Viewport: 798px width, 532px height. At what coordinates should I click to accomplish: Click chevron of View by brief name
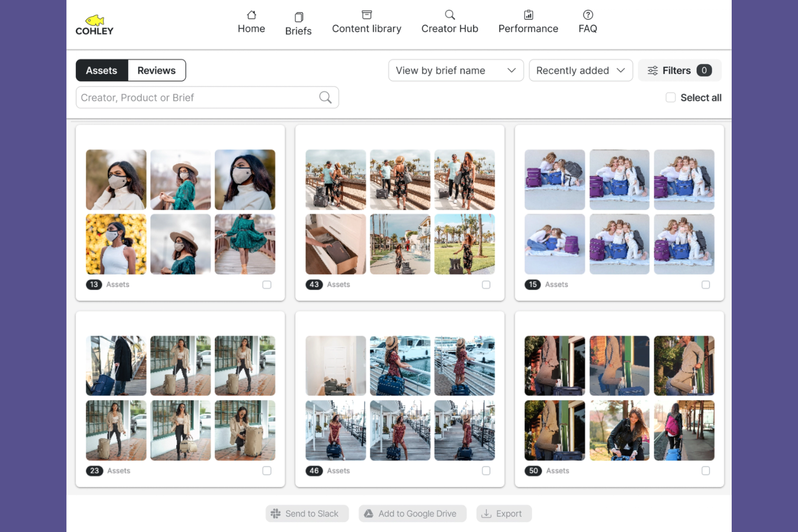(x=512, y=71)
